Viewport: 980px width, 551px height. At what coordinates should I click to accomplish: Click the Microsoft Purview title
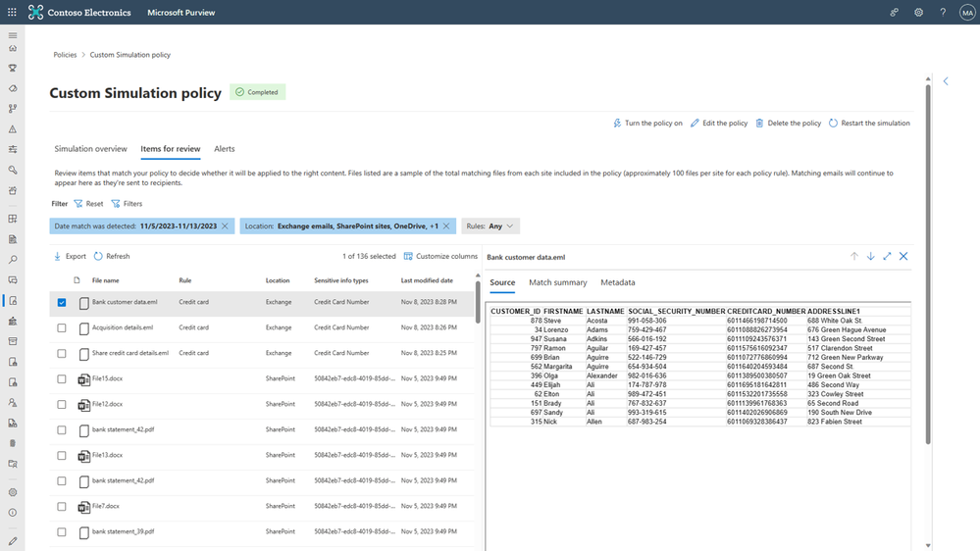[x=181, y=13]
